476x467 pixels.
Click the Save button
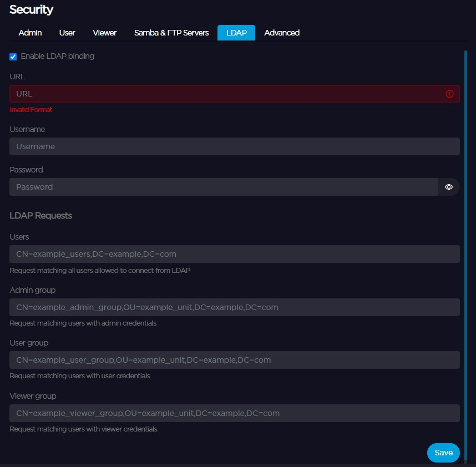443,453
